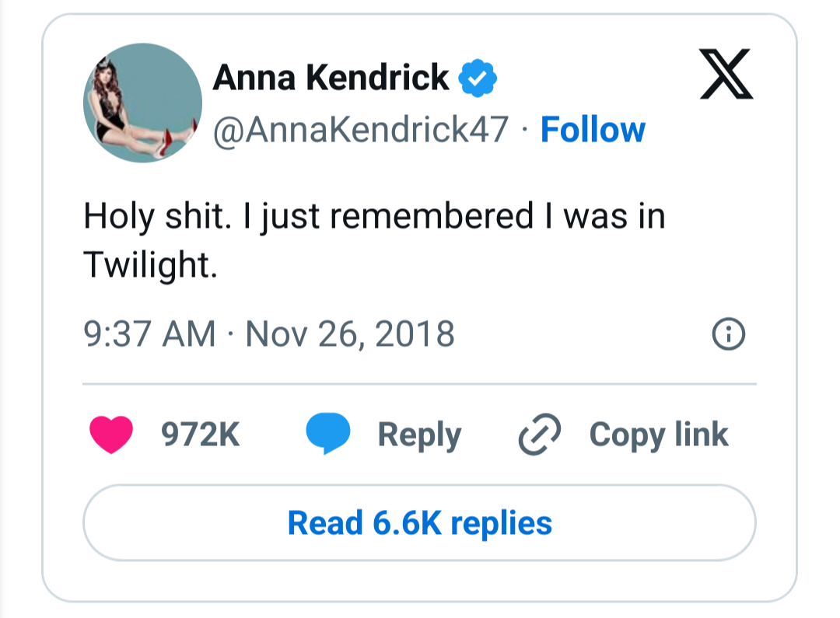Follow Anna Kendrick's account
The height and width of the screenshot is (618, 840).
click(x=593, y=129)
